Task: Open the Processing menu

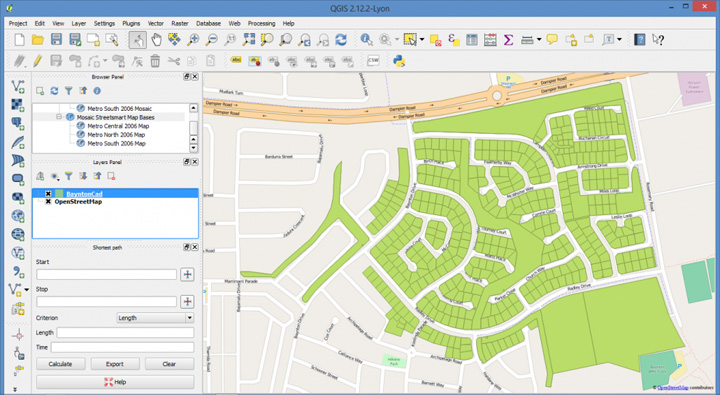Action: 261,23
